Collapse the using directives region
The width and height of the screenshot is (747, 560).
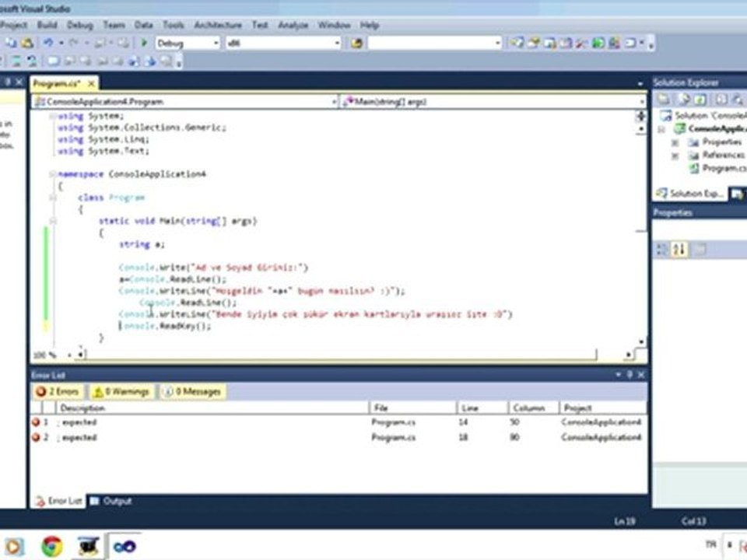click(52, 116)
